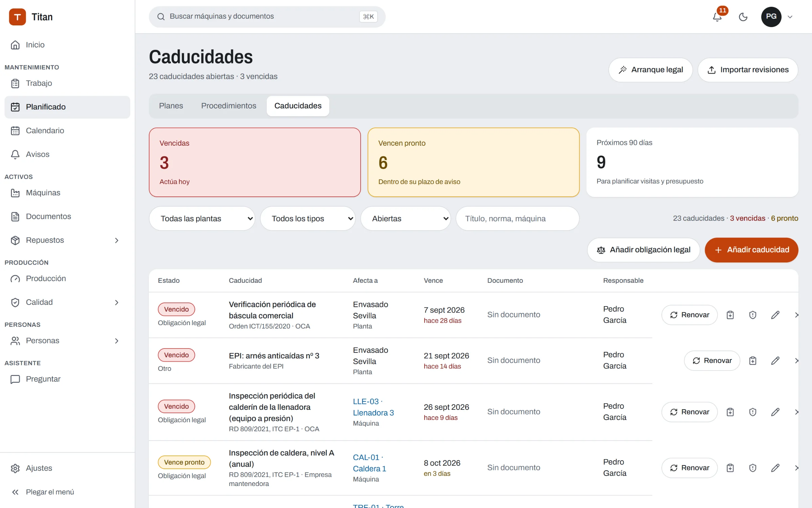Edit the EPI arnés anticaídas row pencil
Image resolution: width=812 pixels, height=508 pixels.
(x=775, y=361)
